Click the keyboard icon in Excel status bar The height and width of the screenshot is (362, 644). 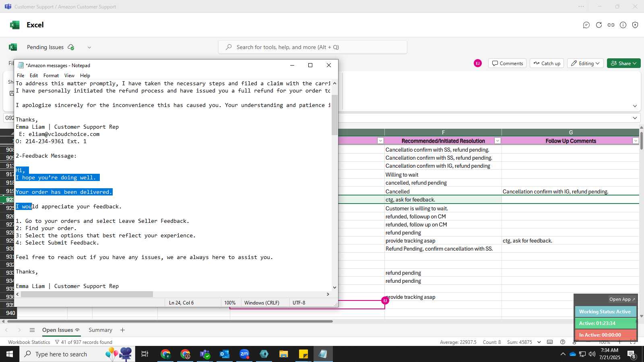[550, 342]
